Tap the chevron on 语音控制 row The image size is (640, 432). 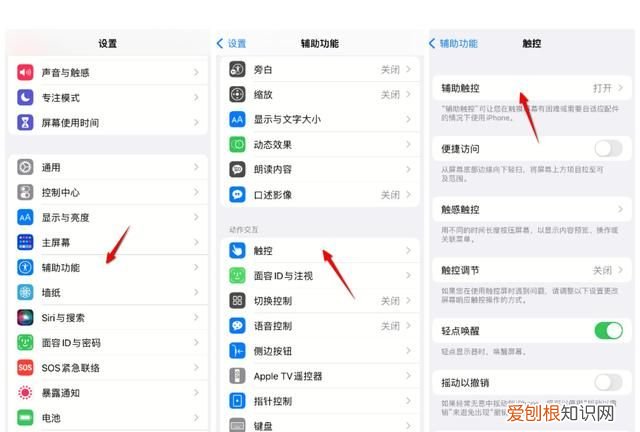pyautogui.click(x=408, y=326)
